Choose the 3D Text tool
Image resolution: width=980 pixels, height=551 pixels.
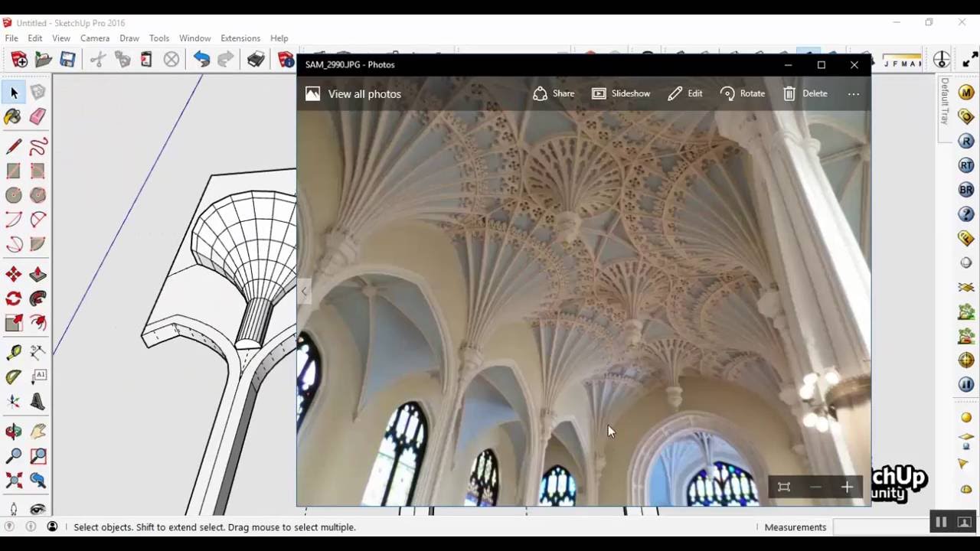click(x=38, y=402)
